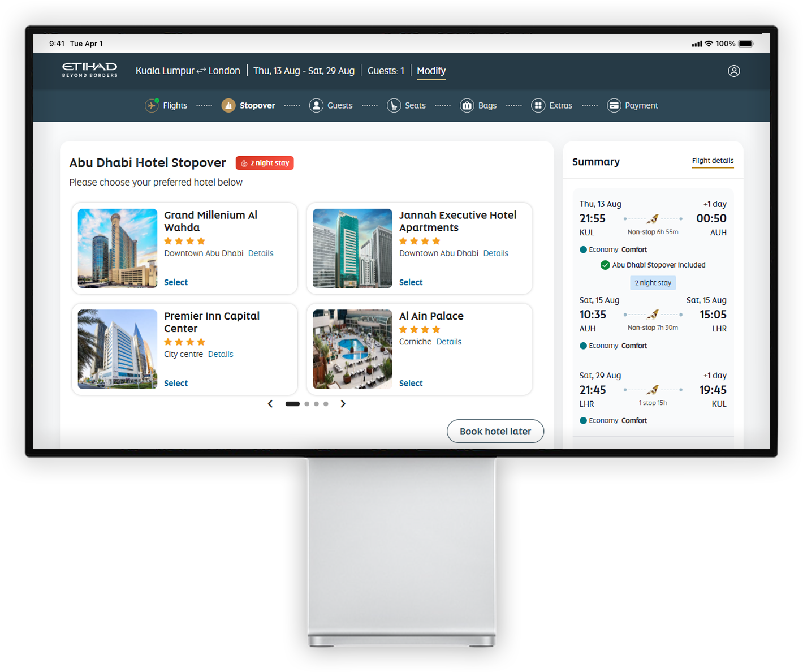This screenshot has width=803, height=672.
Task: Click the '9:41' clock in status bar
Action: click(57, 44)
